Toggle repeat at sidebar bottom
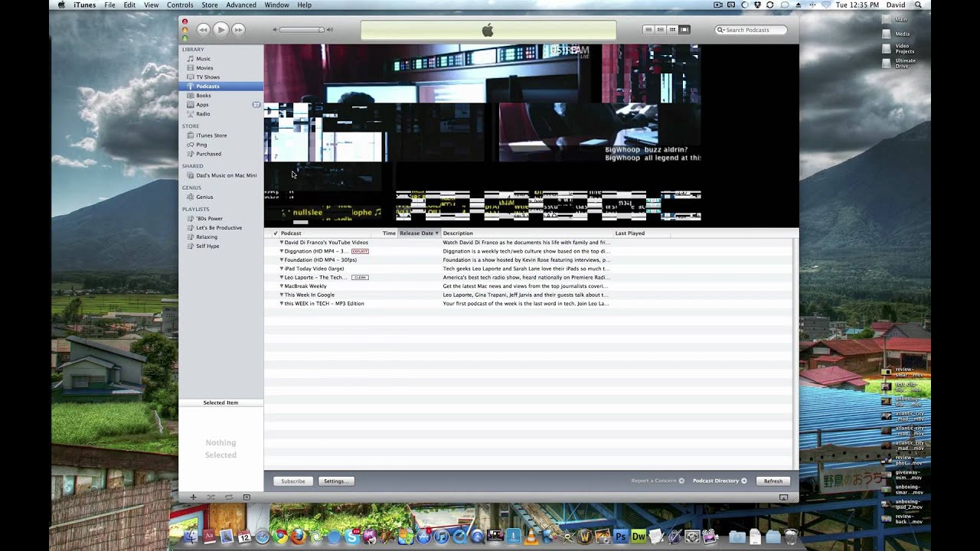Screen dimensions: 980x551 pos(228,497)
